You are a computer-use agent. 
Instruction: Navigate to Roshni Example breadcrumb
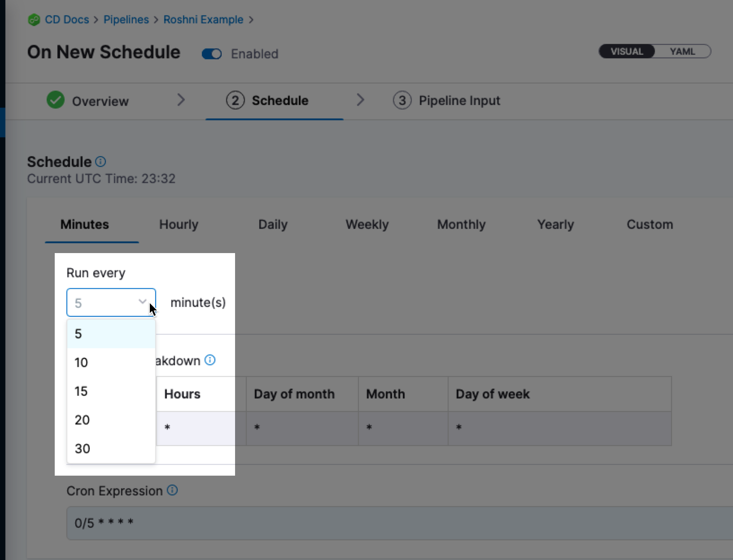(203, 20)
